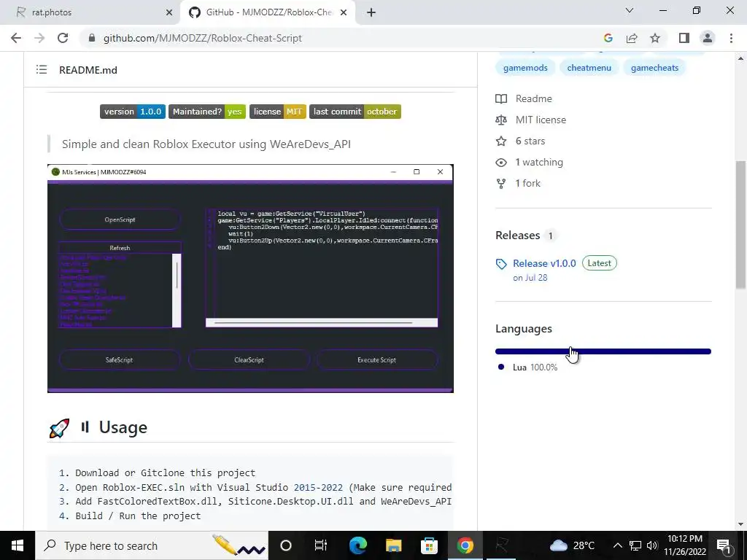Click the README.md file heading
This screenshot has height=560, width=747.
(x=88, y=70)
